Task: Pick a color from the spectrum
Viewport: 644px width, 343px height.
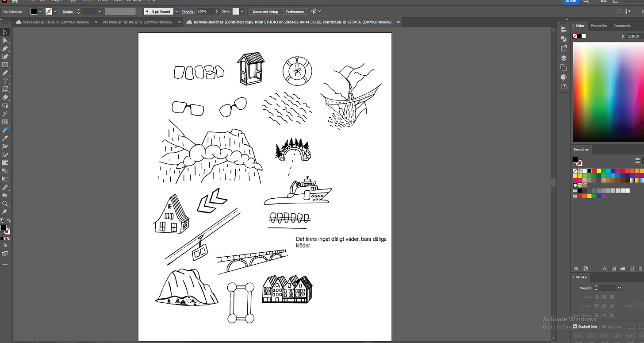Action: coord(608,92)
